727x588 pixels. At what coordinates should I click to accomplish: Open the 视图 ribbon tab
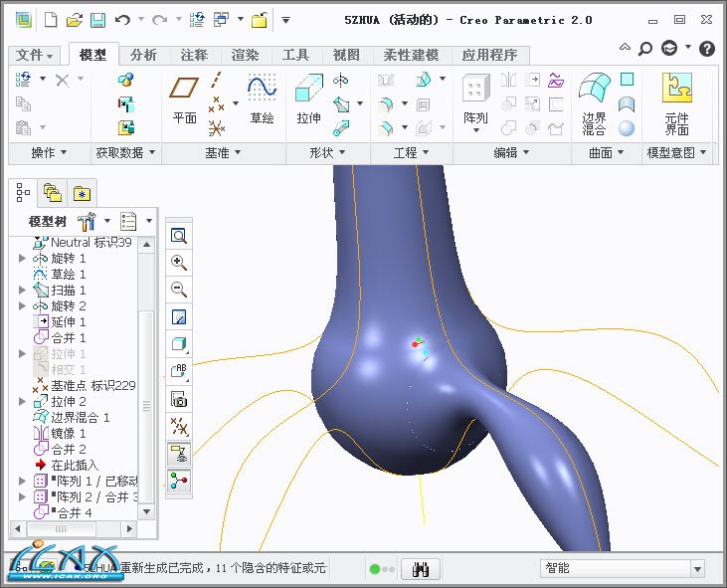click(346, 55)
